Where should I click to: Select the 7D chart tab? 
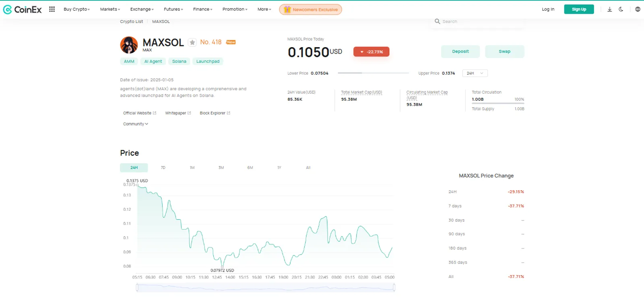[163, 168]
